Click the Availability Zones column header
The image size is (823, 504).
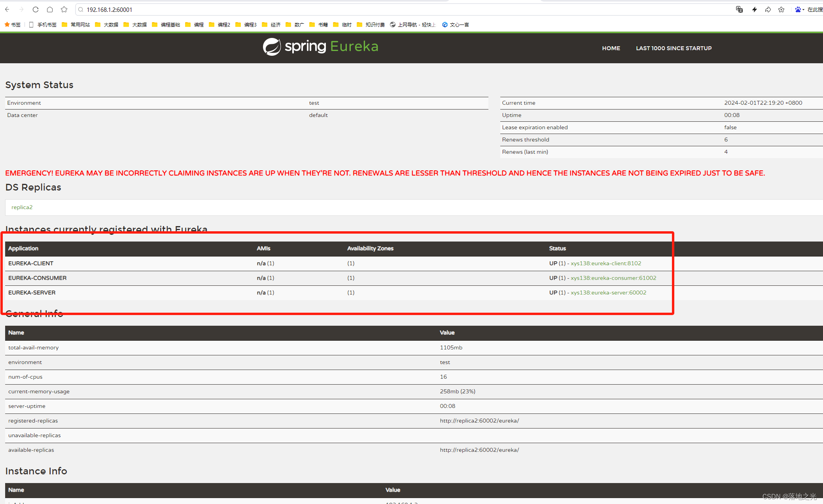(371, 248)
